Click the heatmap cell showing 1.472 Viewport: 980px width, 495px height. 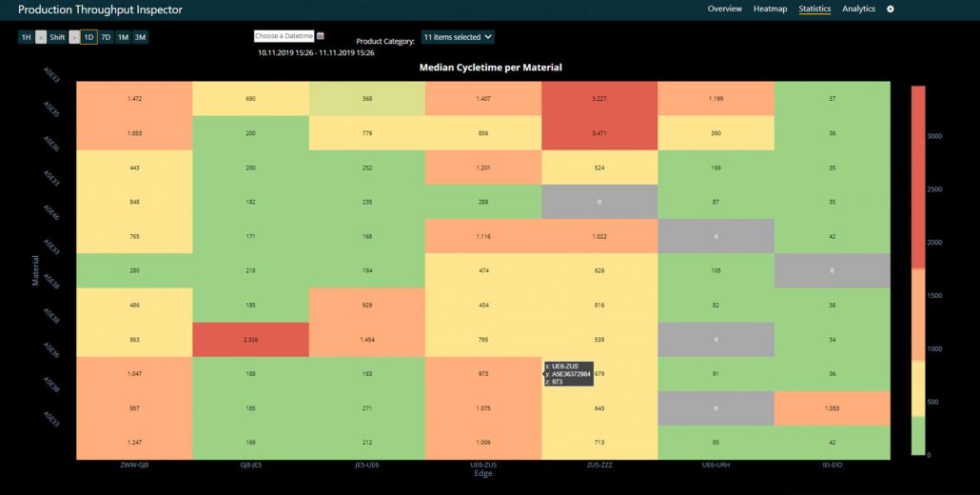coord(134,98)
